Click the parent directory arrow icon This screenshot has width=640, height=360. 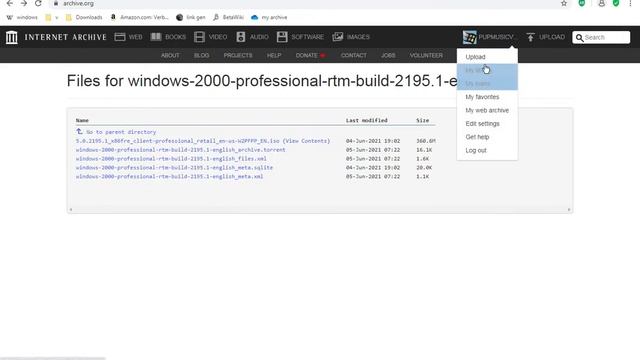click(79, 131)
